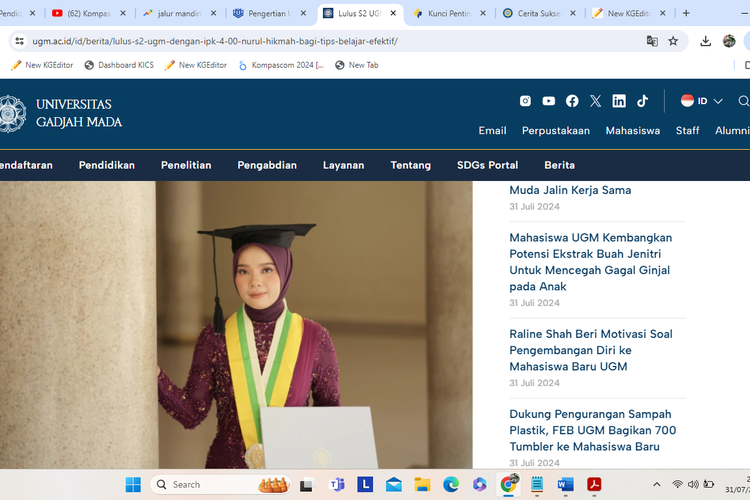
Task: Click the TikTok icon
Action: 642,101
